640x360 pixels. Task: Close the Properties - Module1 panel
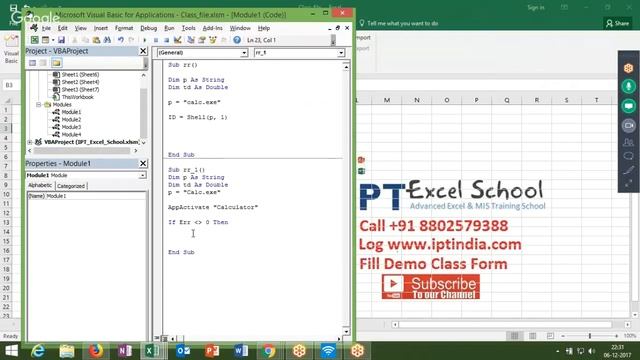(143, 163)
